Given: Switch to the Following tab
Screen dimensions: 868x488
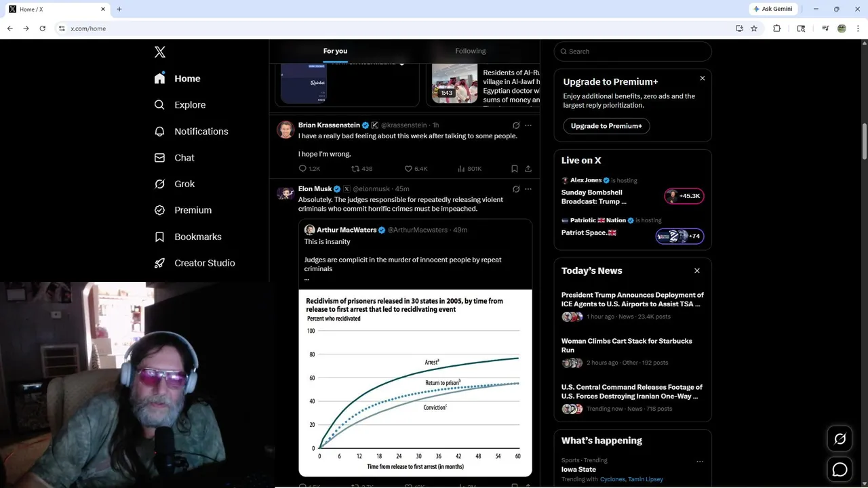Looking at the screenshot, I should pos(471,51).
